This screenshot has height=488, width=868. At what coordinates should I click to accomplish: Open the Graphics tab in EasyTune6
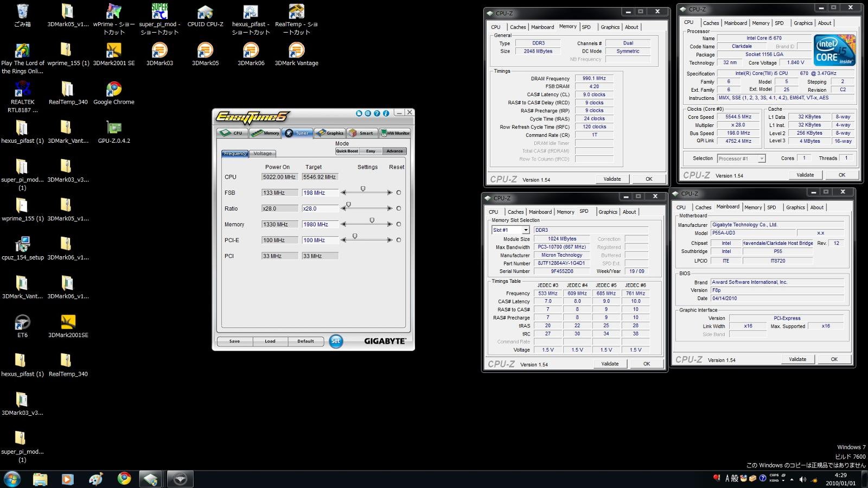coord(330,133)
